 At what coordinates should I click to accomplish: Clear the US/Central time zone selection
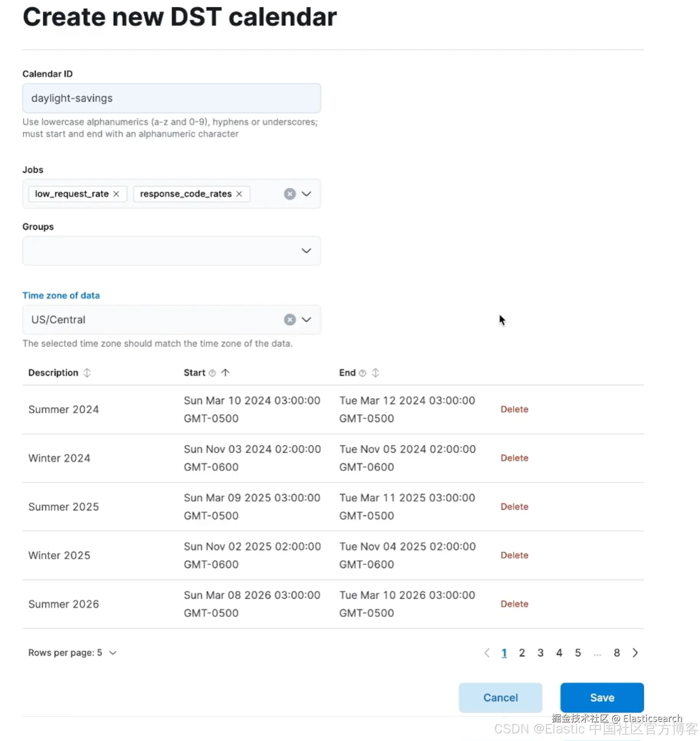[290, 320]
